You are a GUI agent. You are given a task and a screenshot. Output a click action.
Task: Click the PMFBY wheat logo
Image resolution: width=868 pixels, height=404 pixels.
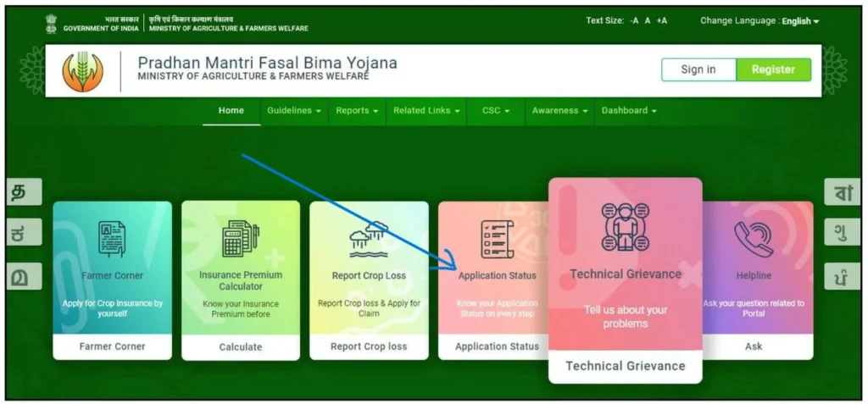(82, 71)
